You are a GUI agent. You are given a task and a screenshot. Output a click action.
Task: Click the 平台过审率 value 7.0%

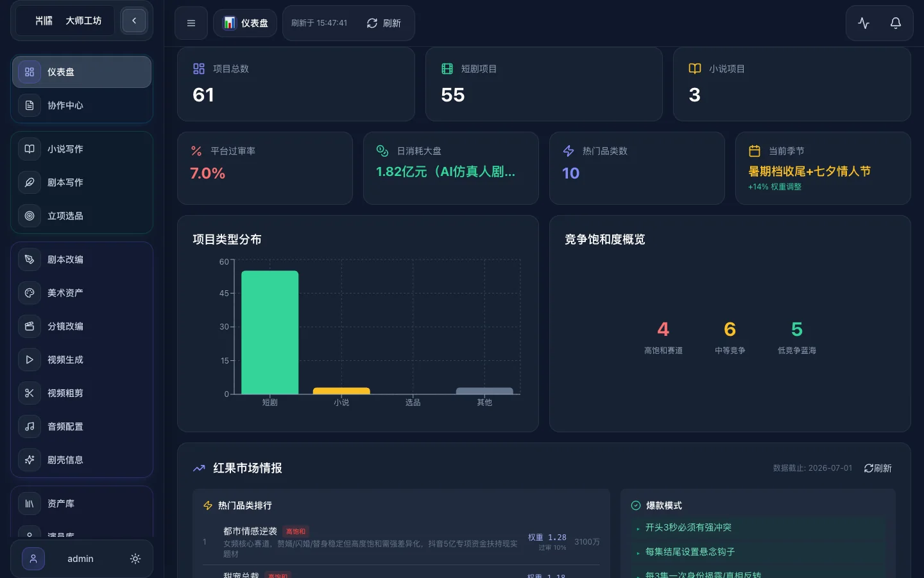tap(208, 173)
